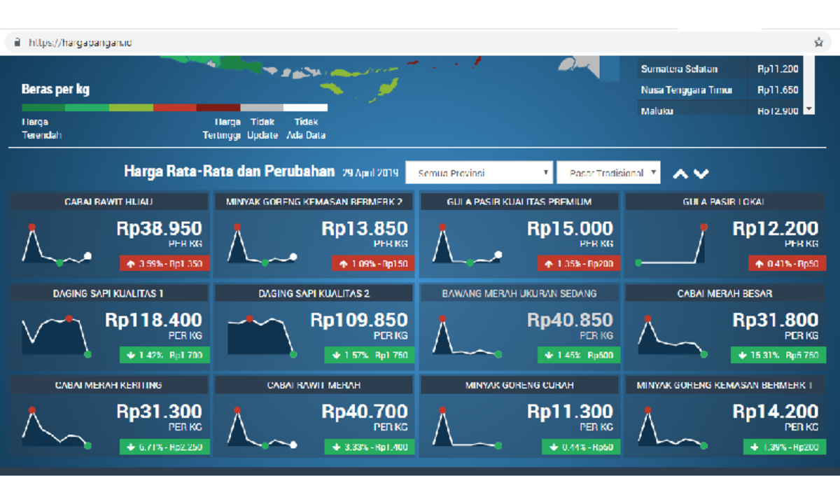Click the Rp118.400 price of Daging Sapi Kualitas 1
This screenshot has height=504, width=840.
click(153, 321)
